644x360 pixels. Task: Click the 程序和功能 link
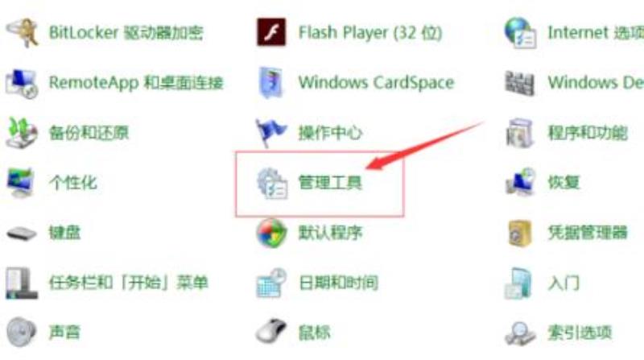(588, 133)
